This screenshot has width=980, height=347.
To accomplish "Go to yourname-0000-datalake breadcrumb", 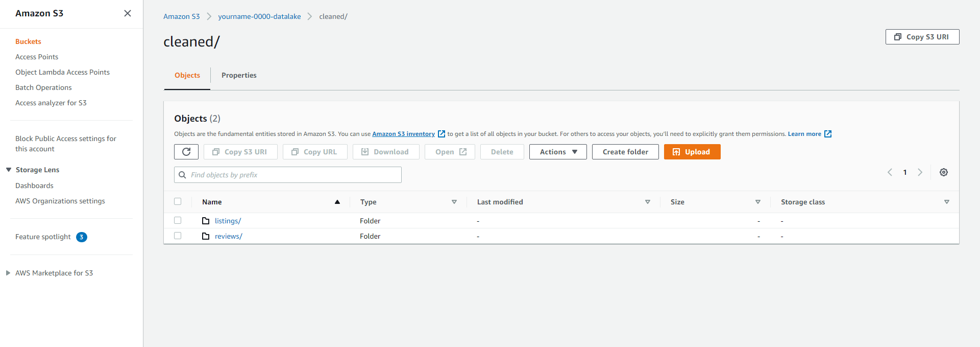I will [259, 16].
